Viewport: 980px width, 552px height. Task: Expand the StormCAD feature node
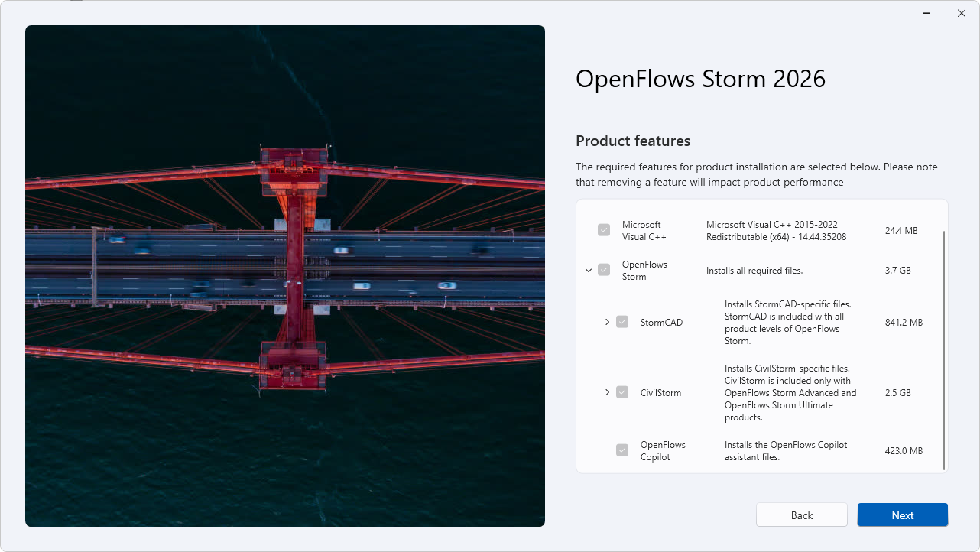click(607, 322)
